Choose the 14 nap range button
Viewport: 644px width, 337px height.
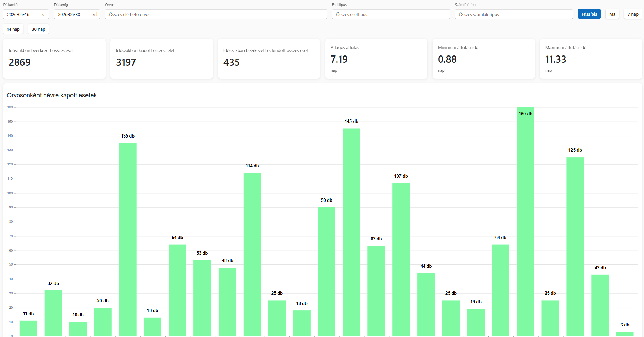tap(13, 29)
